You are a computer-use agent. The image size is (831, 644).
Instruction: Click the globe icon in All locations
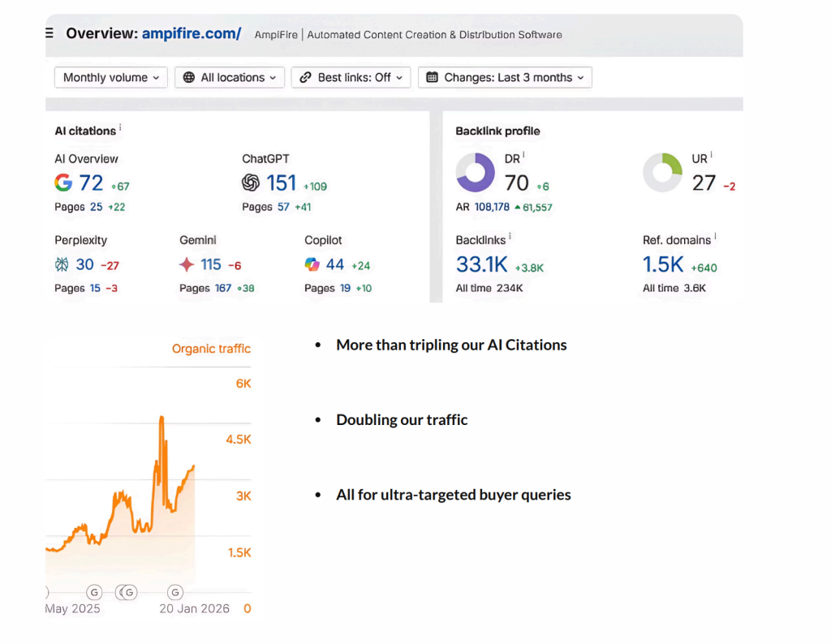[x=188, y=77]
